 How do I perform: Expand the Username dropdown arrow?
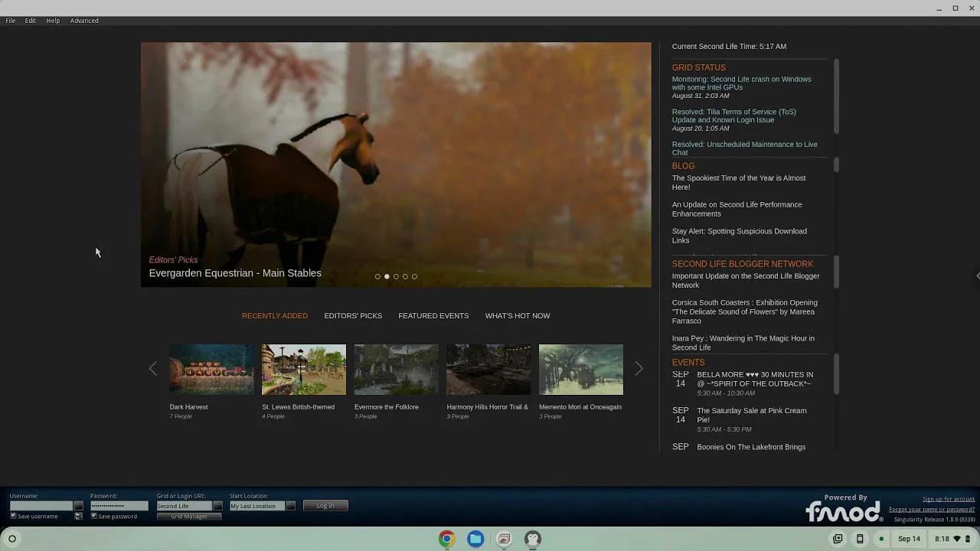point(78,506)
